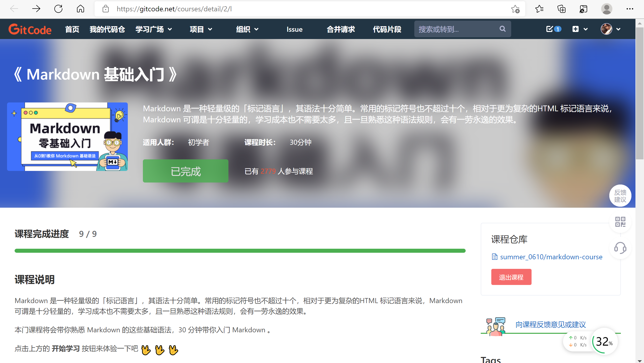Viewport: 644px width, 363px height.
Task: Click the red 退出课程 button
Action: tap(511, 277)
